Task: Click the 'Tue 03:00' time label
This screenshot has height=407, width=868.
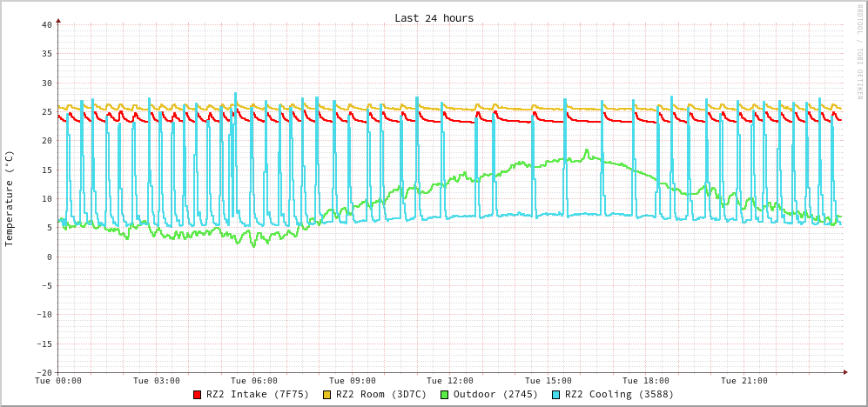Action: 157,381
